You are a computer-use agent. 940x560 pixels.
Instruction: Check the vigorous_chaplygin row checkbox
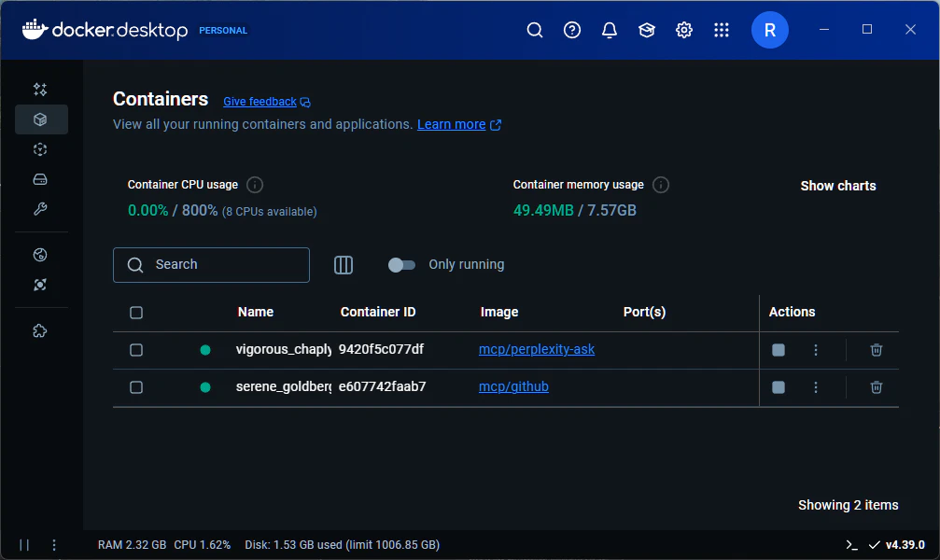tap(136, 350)
